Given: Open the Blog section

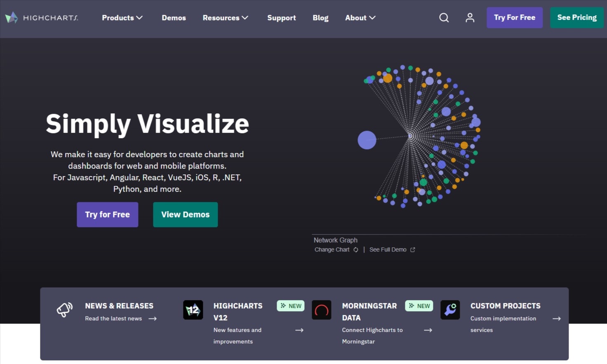Looking at the screenshot, I should (320, 18).
